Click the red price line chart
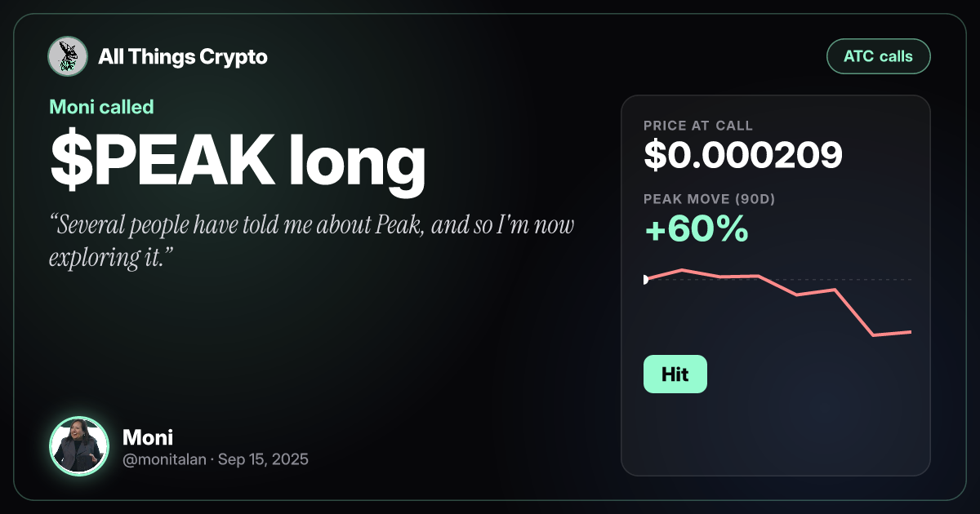This screenshot has height=514, width=980. (x=777, y=301)
